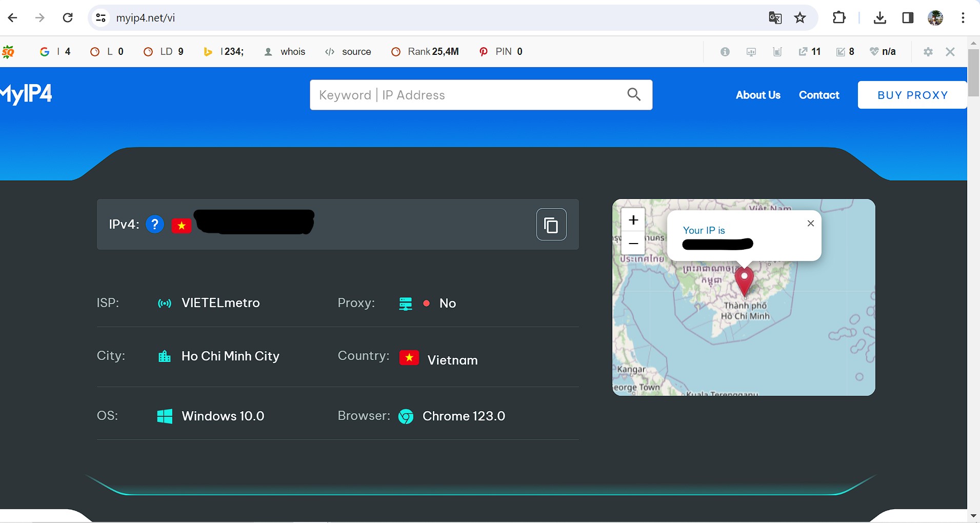Go back using the browser back arrow

(x=13, y=18)
